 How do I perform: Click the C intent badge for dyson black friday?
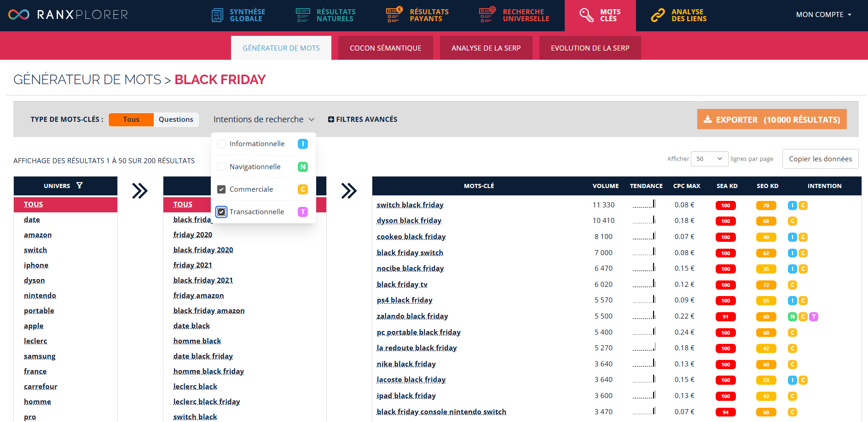[x=793, y=221]
